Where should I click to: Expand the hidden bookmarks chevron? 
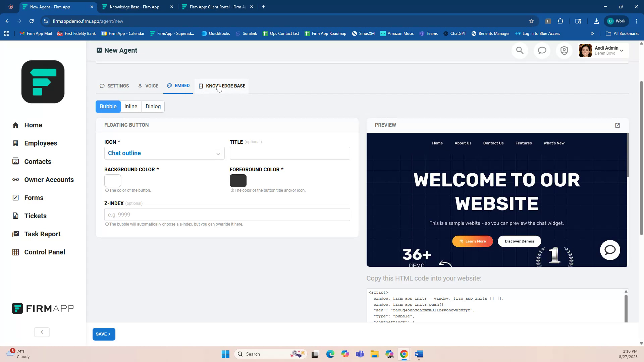592,33
